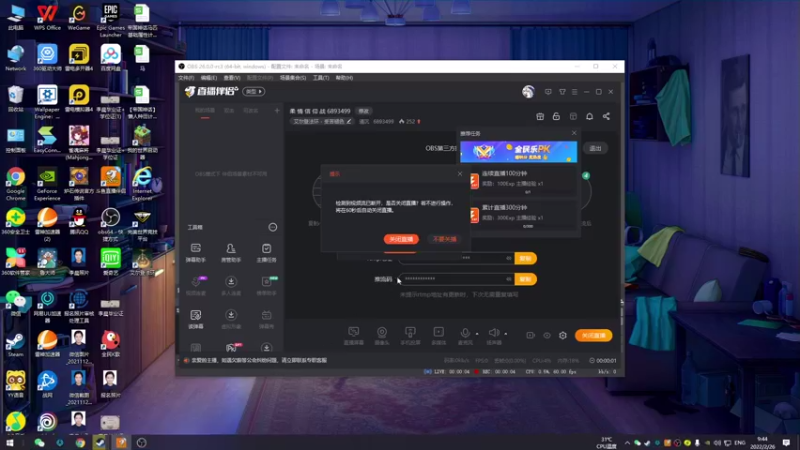This screenshot has height=450, width=800.
Task: Close the 推荐任务 panel
Action: pos(574,133)
